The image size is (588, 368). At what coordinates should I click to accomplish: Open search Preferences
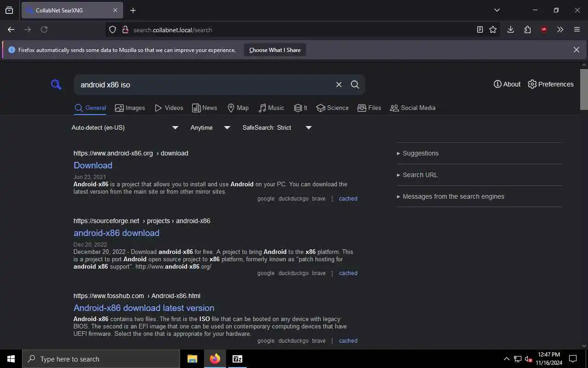point(551,84)
